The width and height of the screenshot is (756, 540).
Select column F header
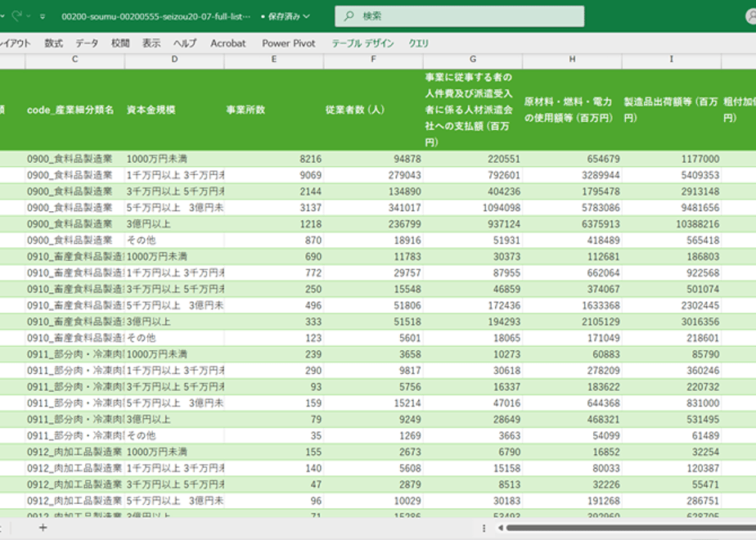pyautogui.click(x=373, y=59)
